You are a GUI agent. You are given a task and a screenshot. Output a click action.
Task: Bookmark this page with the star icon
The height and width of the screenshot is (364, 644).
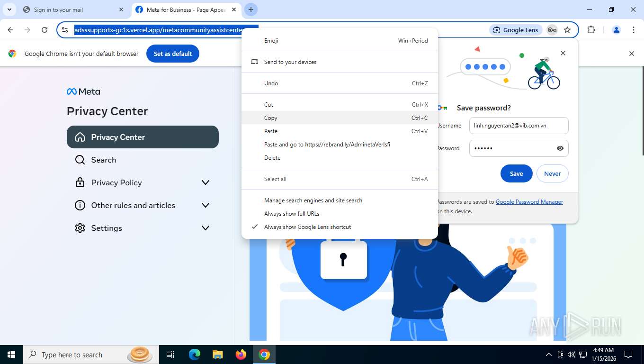(567, 30)
